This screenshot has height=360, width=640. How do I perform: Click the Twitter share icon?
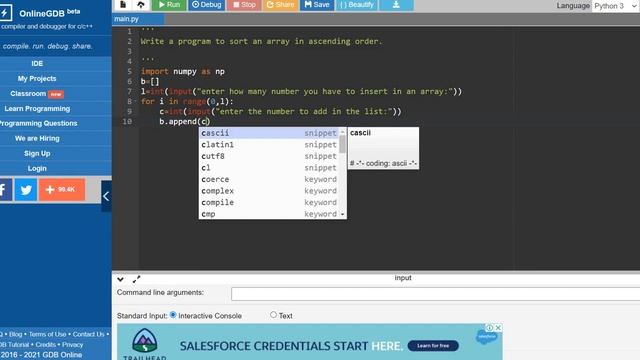(26, 189)
